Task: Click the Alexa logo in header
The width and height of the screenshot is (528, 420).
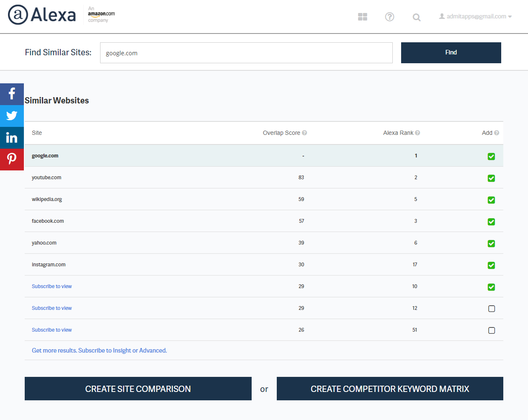Action: (42, 15)
